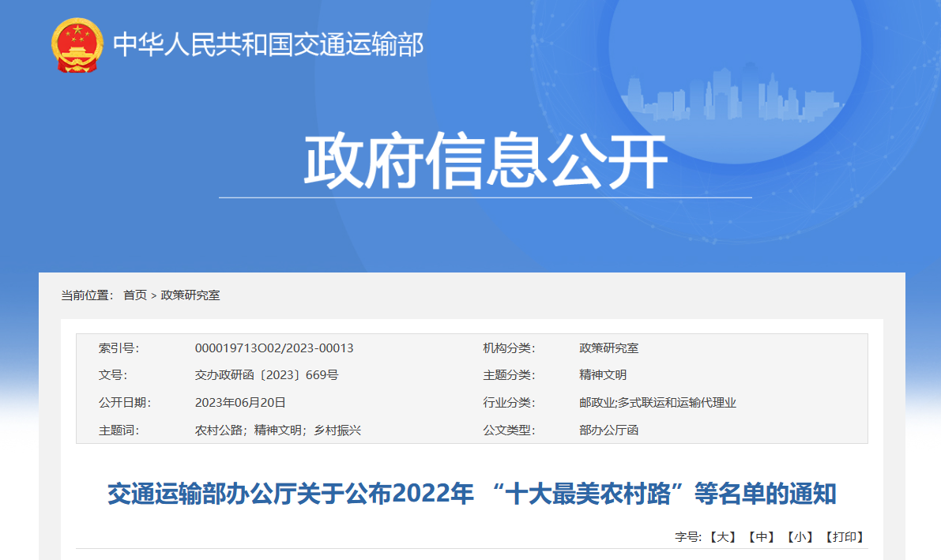Screen dimensions: 941x560
Task: Click the national emblem logo
Action: click(x=77, y=45)
